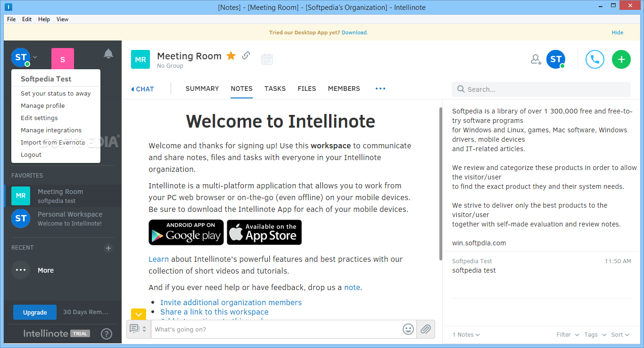Open the Filter dropdown
The height and width of the screenshot is (348, 644).
click(x=568, y=335)
